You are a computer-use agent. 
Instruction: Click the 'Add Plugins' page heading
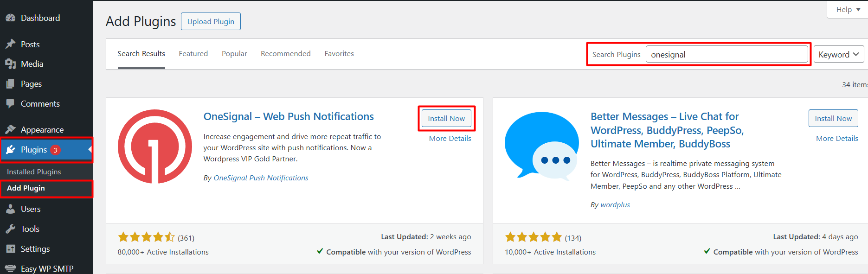[x=141, y=21]
